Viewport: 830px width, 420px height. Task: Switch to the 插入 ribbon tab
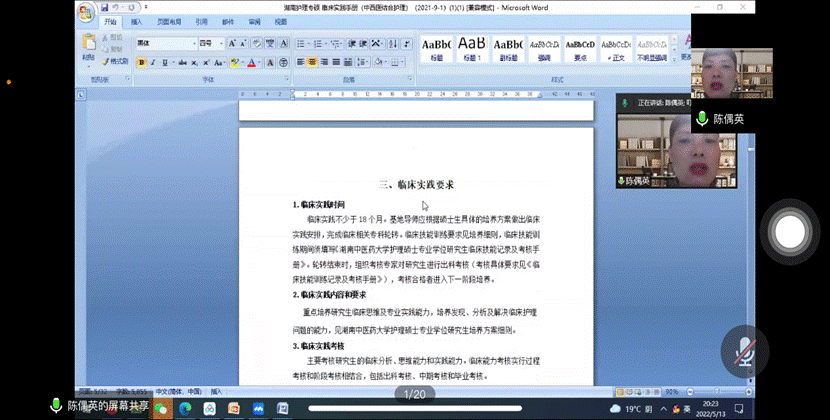click(136, 21)
